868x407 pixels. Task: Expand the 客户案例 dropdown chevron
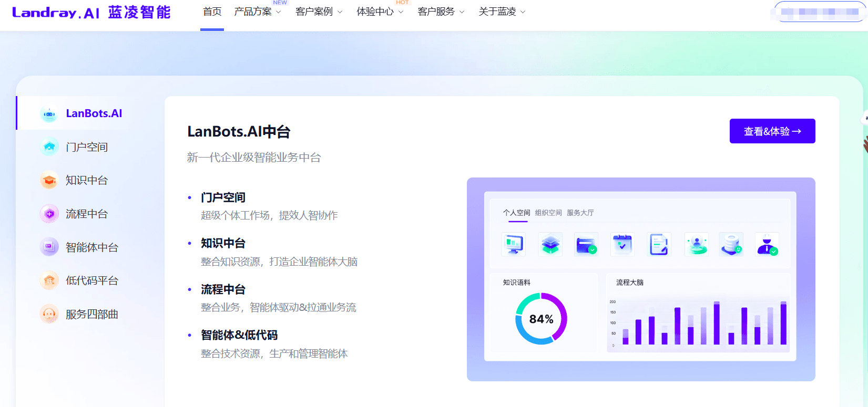[340, 12]
